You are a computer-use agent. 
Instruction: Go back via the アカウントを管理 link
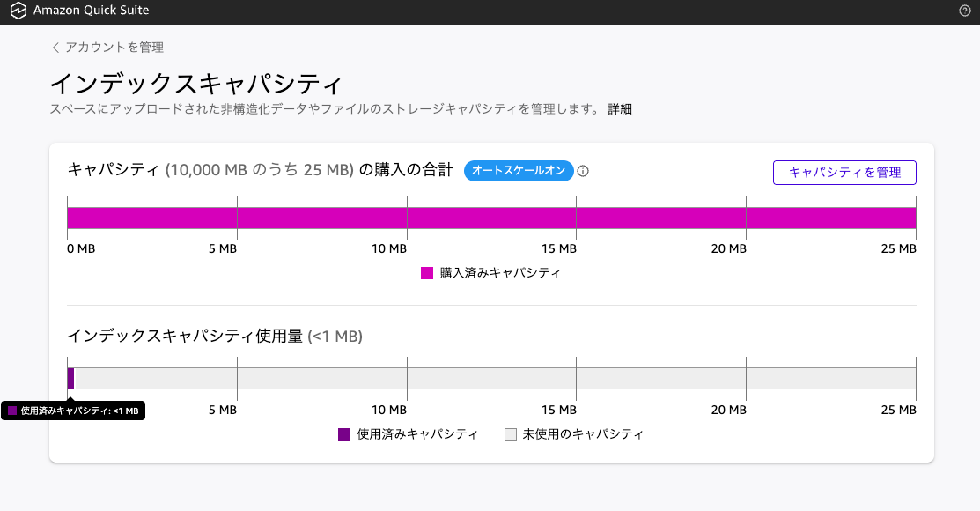114,48
